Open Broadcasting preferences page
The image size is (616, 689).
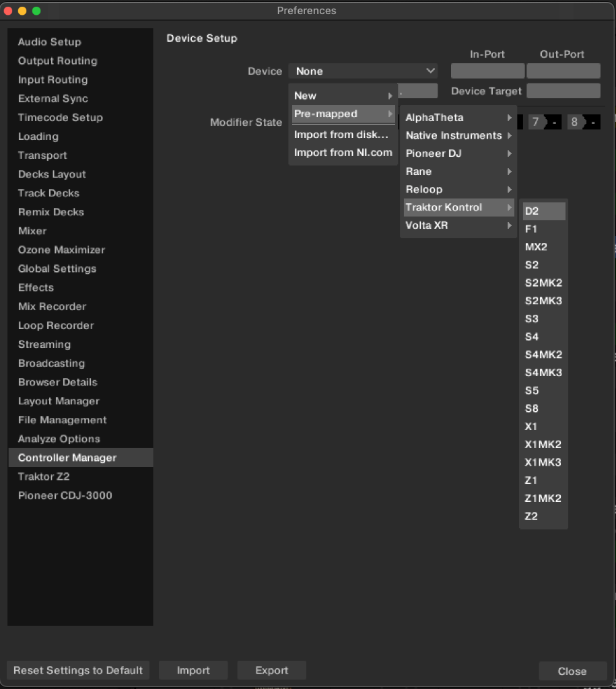81,363
